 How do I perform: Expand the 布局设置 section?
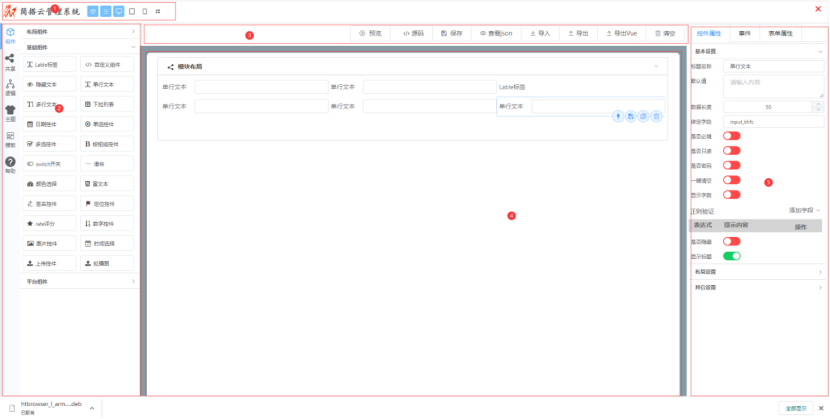click(x=757, y=271)
